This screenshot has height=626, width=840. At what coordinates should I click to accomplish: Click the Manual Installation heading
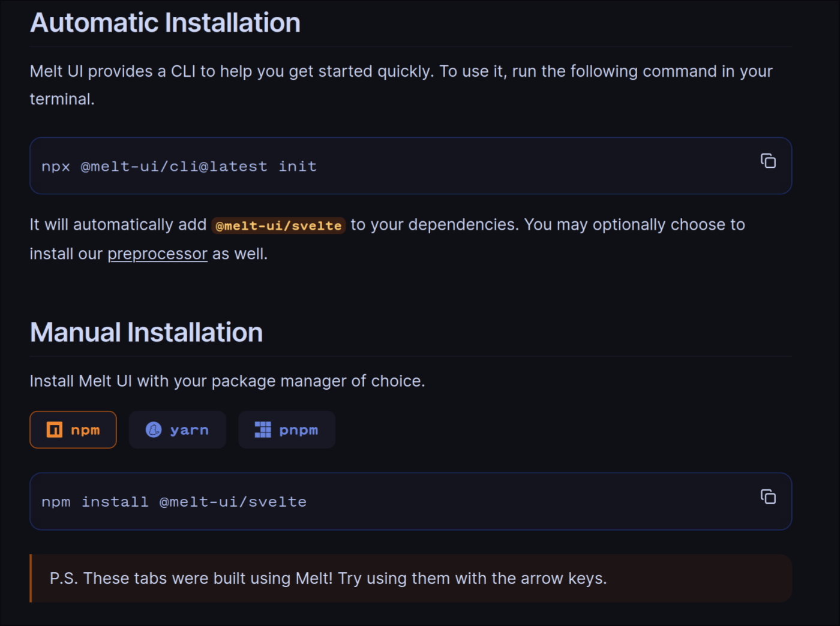(x=146, y=332)
